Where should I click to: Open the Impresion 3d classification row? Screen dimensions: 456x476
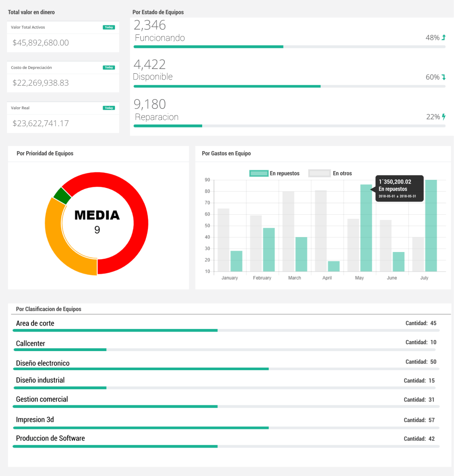[x=35, y=420]
